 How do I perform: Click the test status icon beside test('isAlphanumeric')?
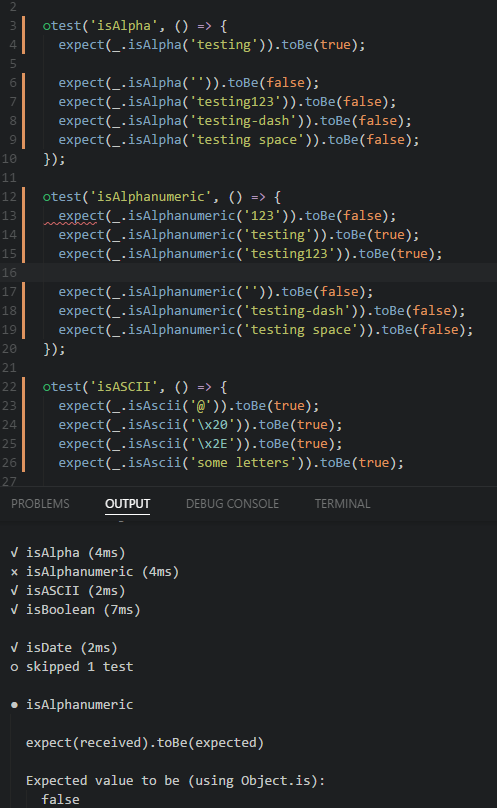click(x=46, y=197)
